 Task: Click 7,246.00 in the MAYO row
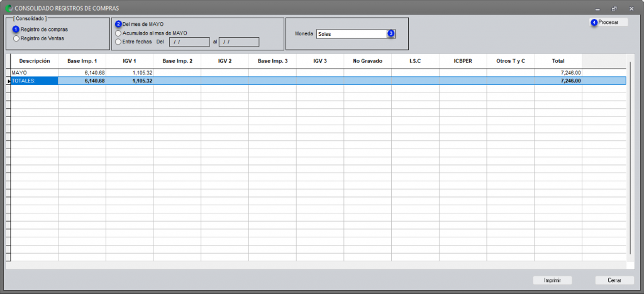[570, 73]
